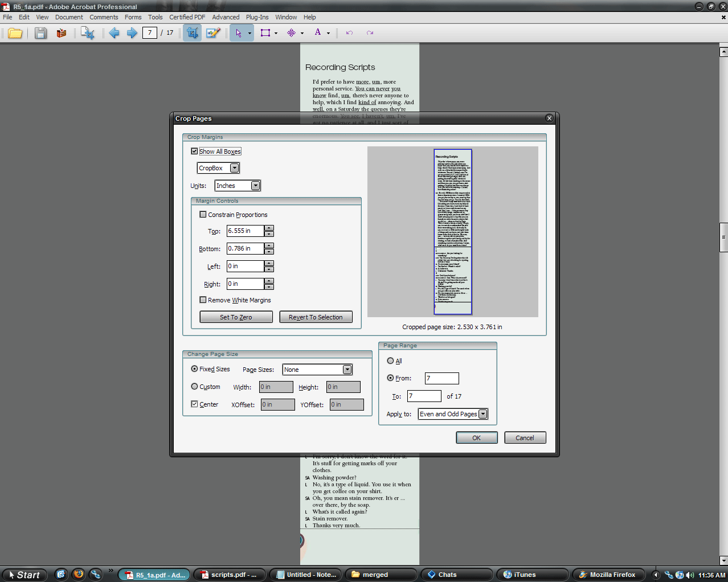Open the Apply to pages dropdown
728x582 pixels.
tap(482, 414)
